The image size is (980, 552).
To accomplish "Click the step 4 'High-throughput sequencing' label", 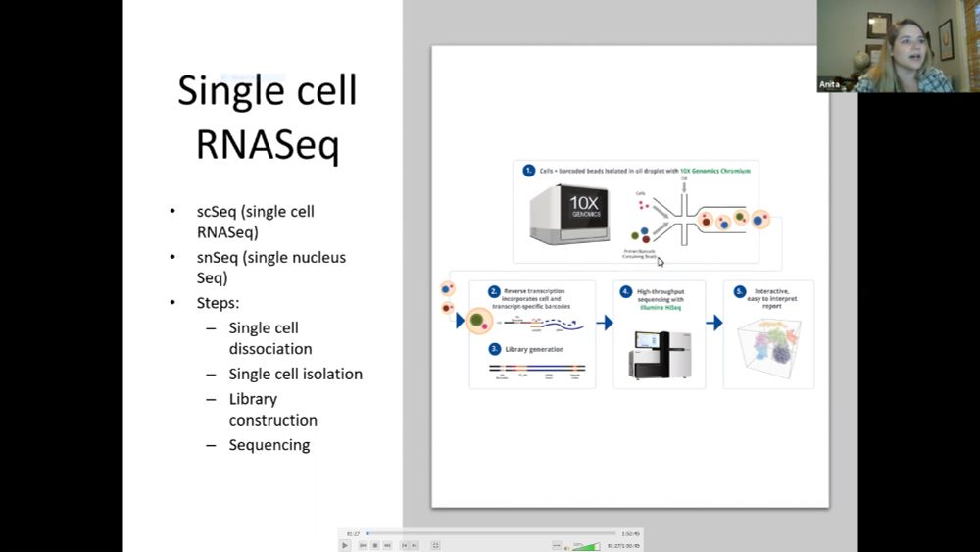I will pos(661,299).
